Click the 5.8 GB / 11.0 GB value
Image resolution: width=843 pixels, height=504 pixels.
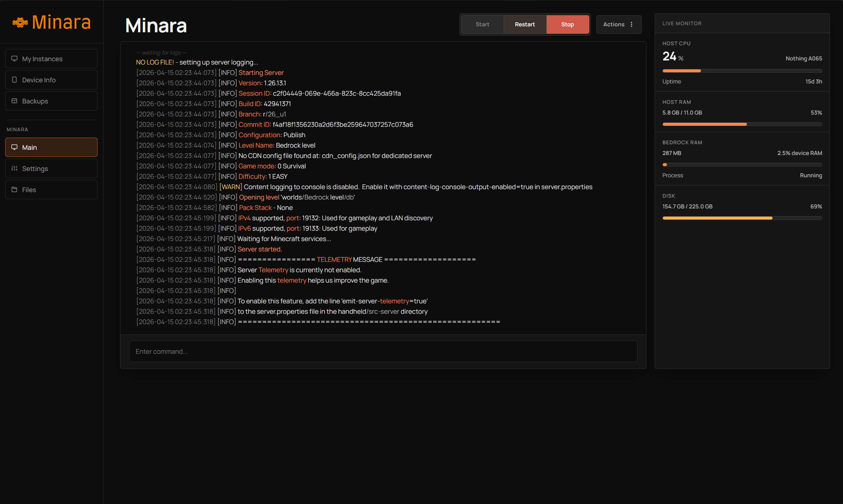pyautogui.click(x=682, y=113)
